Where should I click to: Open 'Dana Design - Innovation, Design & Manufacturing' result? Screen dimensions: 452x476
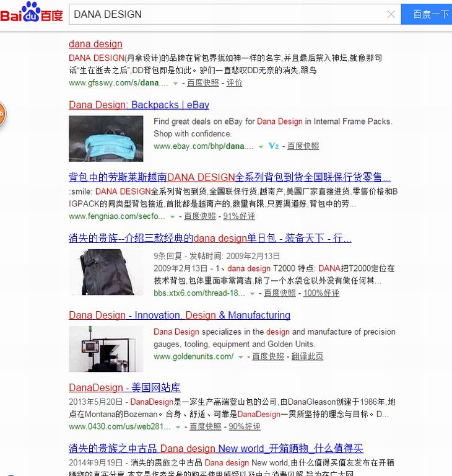180,315
